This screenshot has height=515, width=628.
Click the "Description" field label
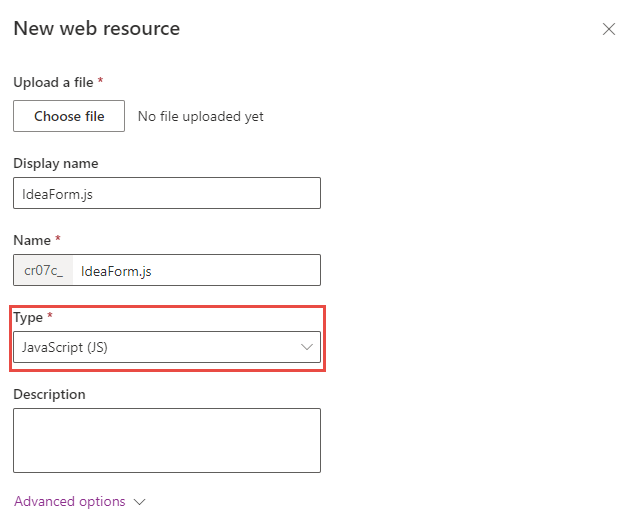point(49,394)
